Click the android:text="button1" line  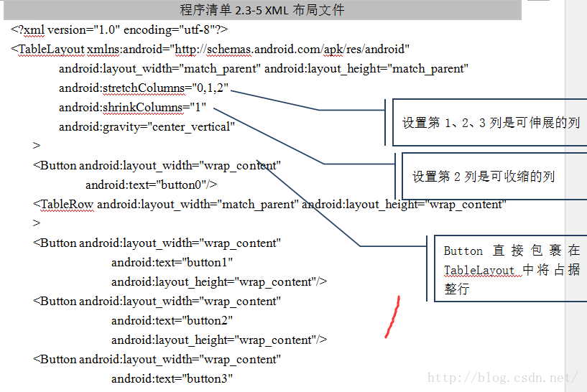pos(172,263)
